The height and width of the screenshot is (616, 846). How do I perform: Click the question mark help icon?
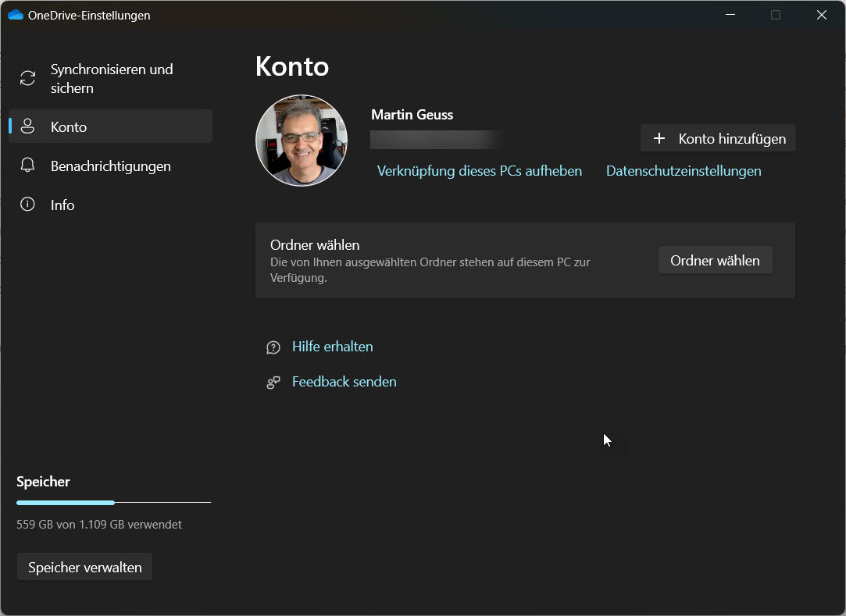[x=273, y=347]
